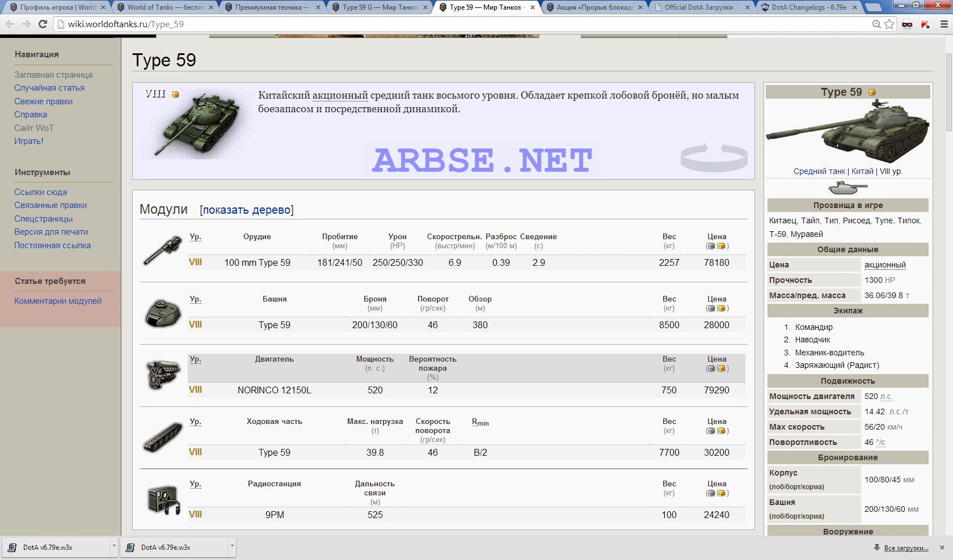Click показать дерево link
This screenshot has width=953, height=560.
coord(247,210)
